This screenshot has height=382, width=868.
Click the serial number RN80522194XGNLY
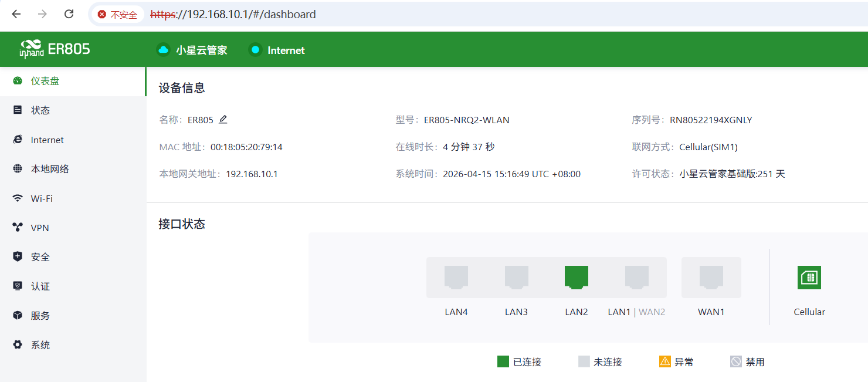[x=711, y=120]
